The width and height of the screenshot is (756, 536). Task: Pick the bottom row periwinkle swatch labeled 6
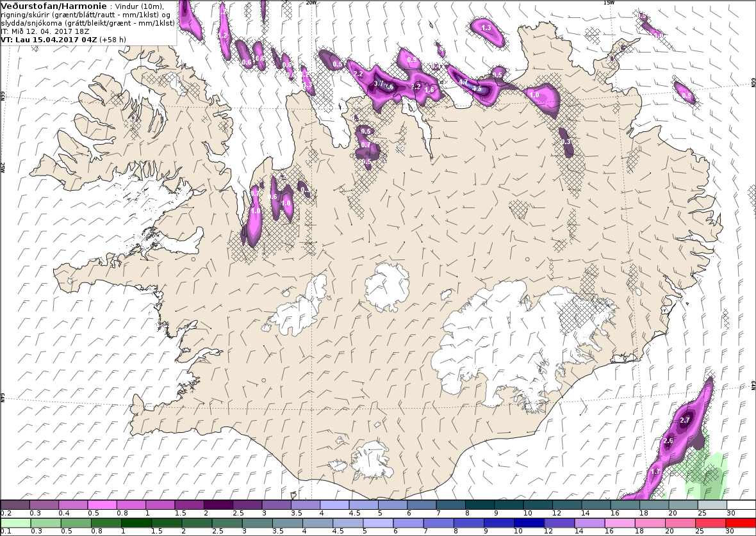pos(408,523)
